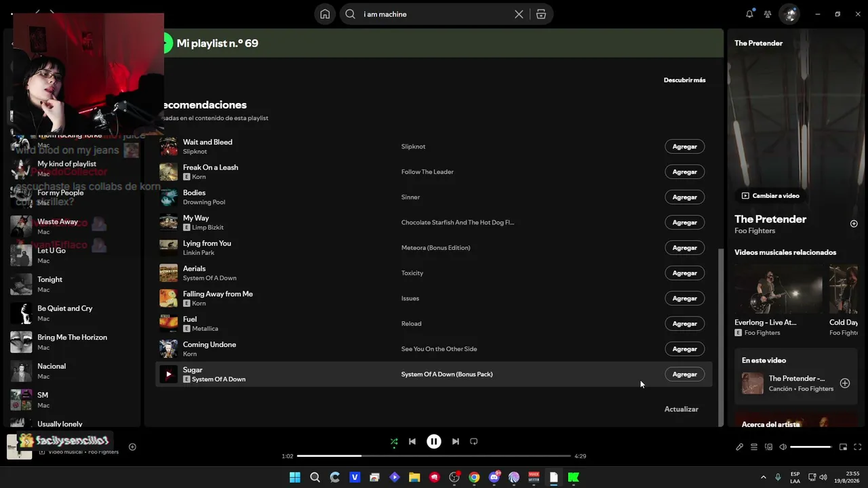Skip to previous track
The image size is (868, 488).
point(412,441)
